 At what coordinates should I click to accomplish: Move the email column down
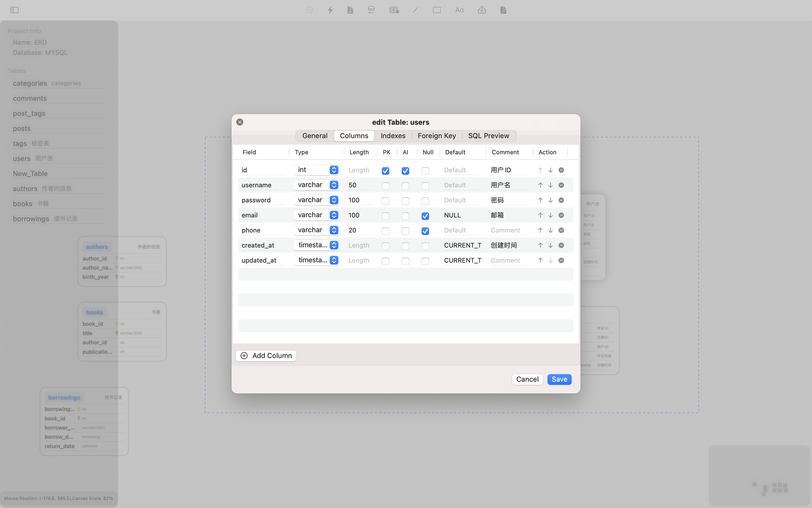551,215
